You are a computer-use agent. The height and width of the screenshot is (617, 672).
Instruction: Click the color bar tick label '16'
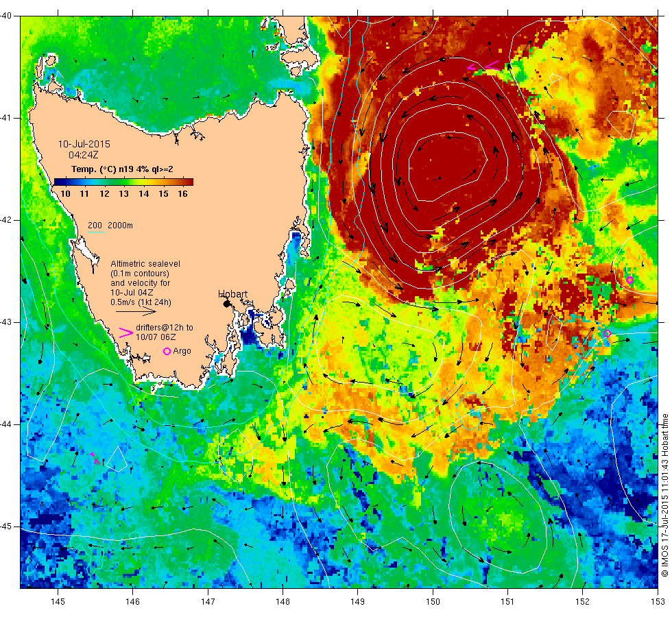(183, 193)
